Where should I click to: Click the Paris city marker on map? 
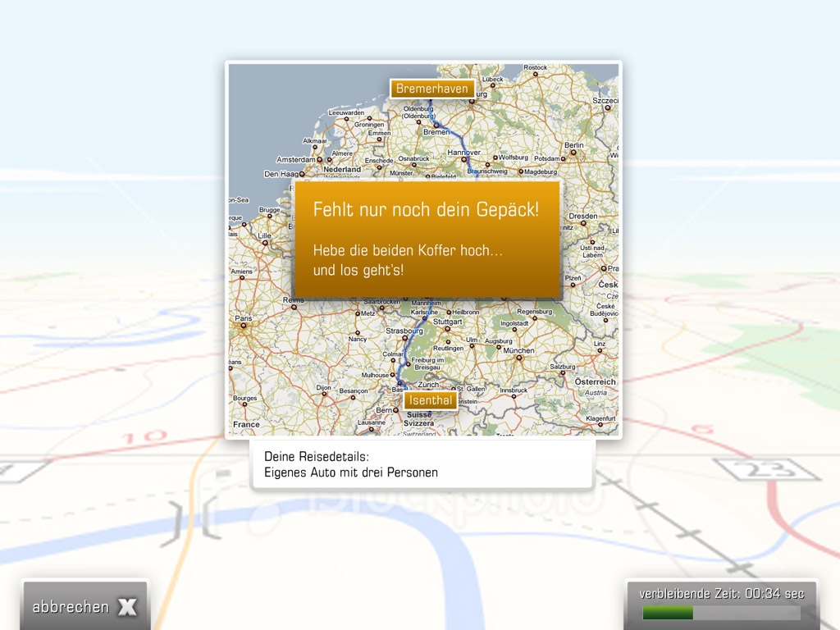tap(243, 326)
